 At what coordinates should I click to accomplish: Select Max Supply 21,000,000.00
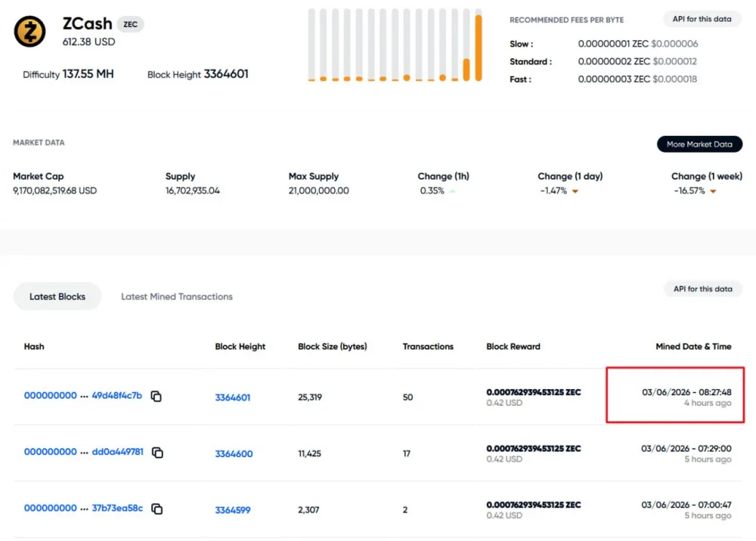(319, 190)
